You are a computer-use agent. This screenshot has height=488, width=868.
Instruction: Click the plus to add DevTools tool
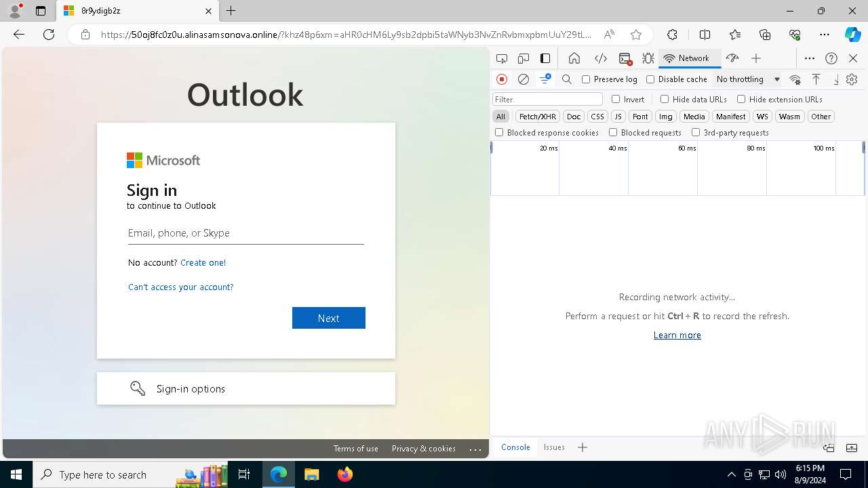click(756, 58)
